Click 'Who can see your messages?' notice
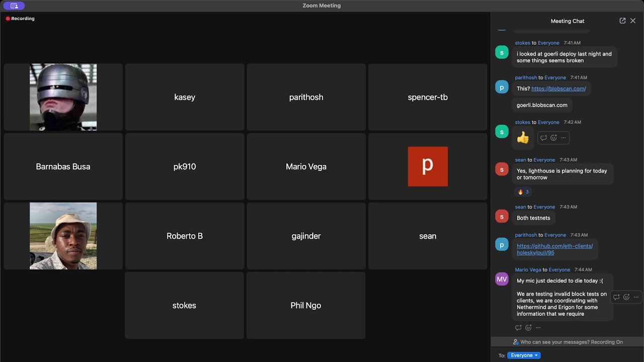This screenshot has width=644, height=362. (568, 342)
